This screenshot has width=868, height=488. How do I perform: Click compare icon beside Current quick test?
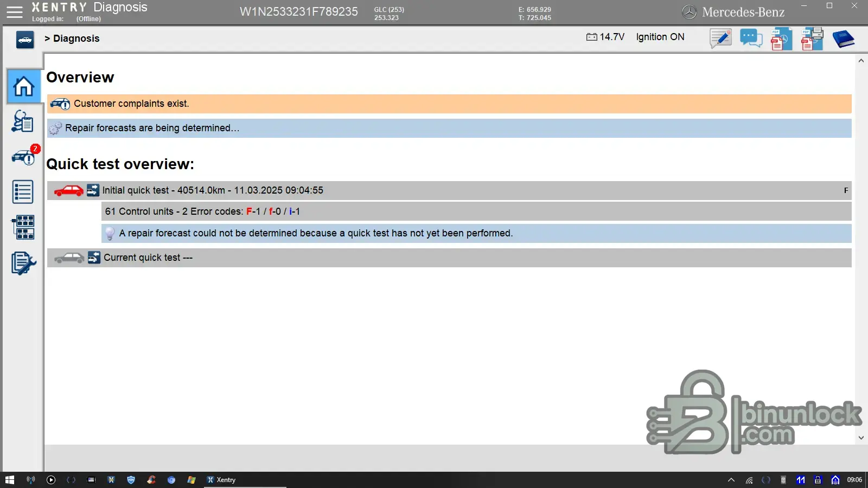tap(94, 258)
